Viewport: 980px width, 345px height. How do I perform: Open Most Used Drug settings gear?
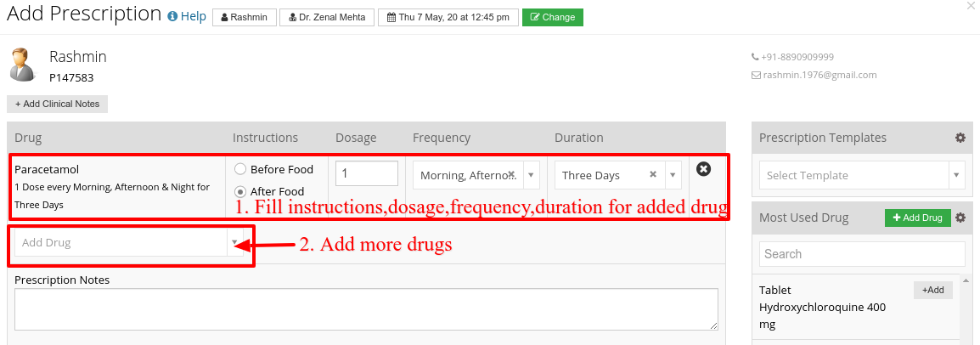(x=960, y=218)
